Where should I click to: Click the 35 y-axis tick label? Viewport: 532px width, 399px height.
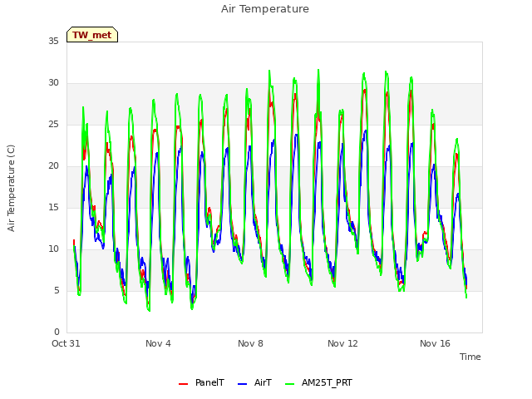coord(53,41)
